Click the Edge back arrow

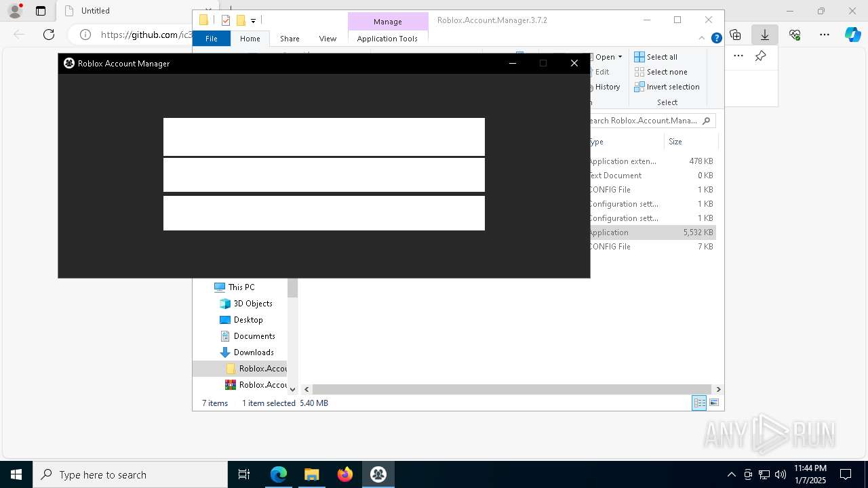(19, 35)
